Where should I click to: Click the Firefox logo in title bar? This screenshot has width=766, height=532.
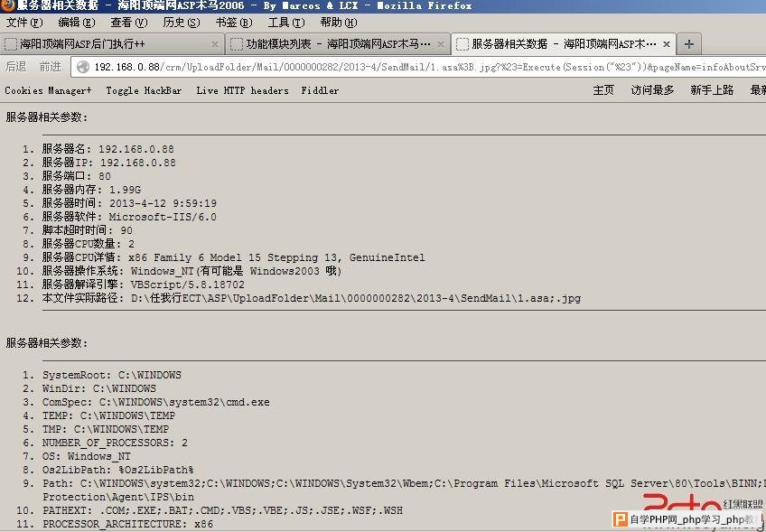[x=7, y=5]
